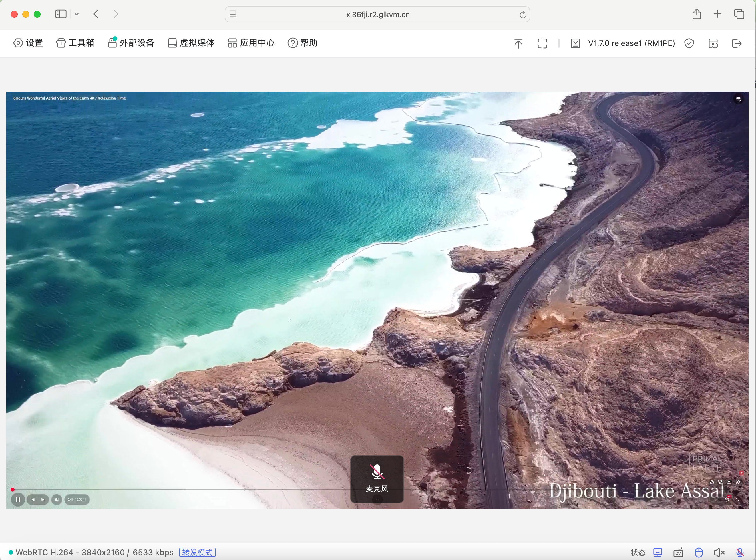Toggle the mouse status icon
Screen dimensions: 756x560
(x=699, y=553)
